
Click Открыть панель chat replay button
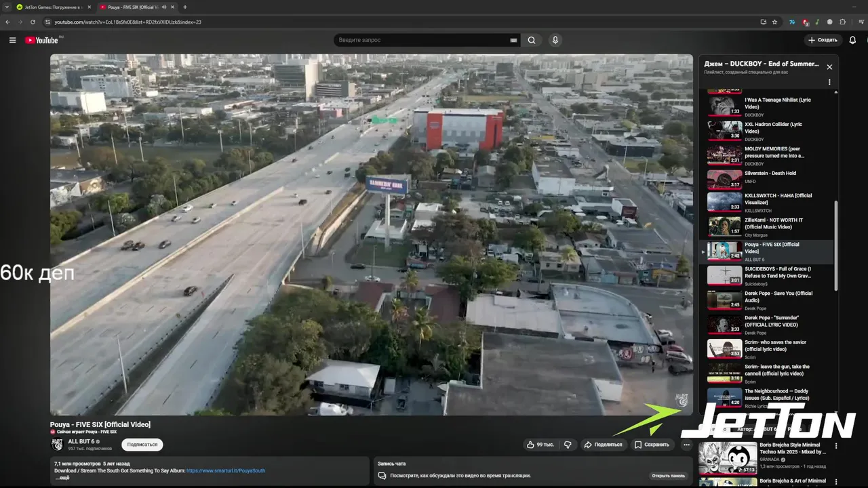pyautogui.click(x=668, y=476)
